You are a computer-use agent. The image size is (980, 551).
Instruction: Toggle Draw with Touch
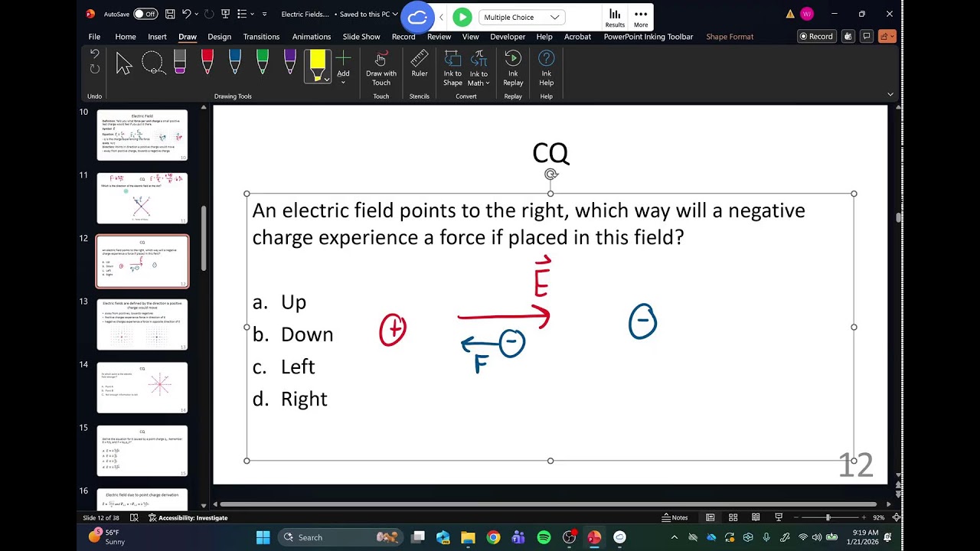tap(381, 68)
